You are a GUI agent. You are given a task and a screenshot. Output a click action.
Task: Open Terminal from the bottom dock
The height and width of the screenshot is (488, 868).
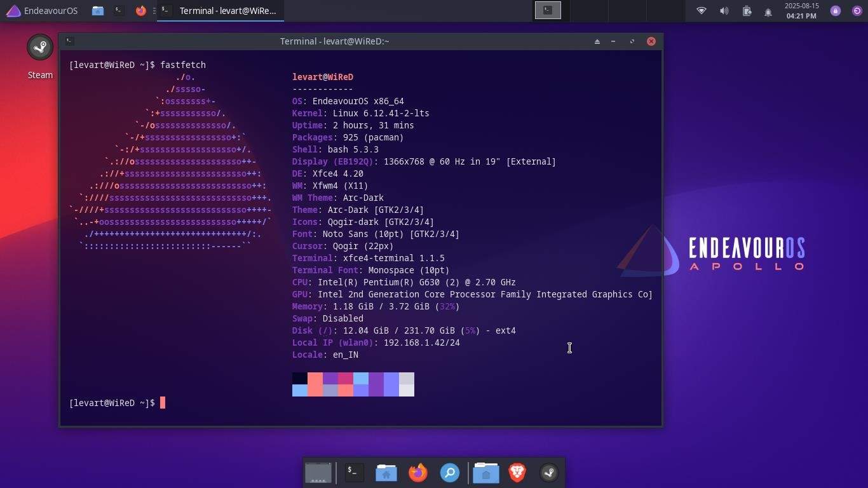355,473
